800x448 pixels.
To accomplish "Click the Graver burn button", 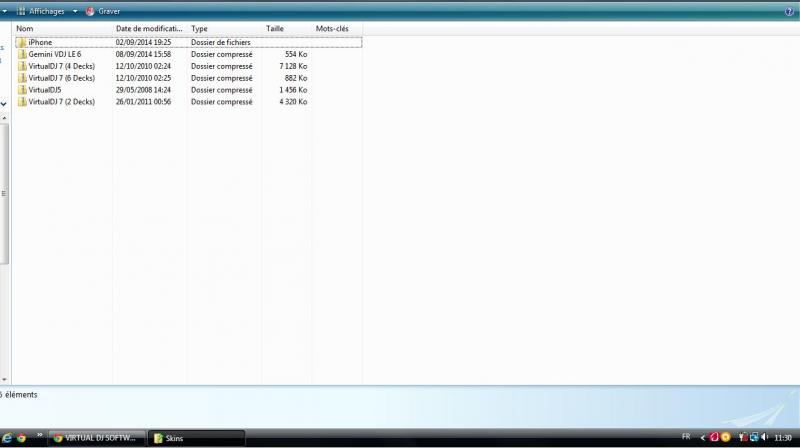I will (103, 11).
